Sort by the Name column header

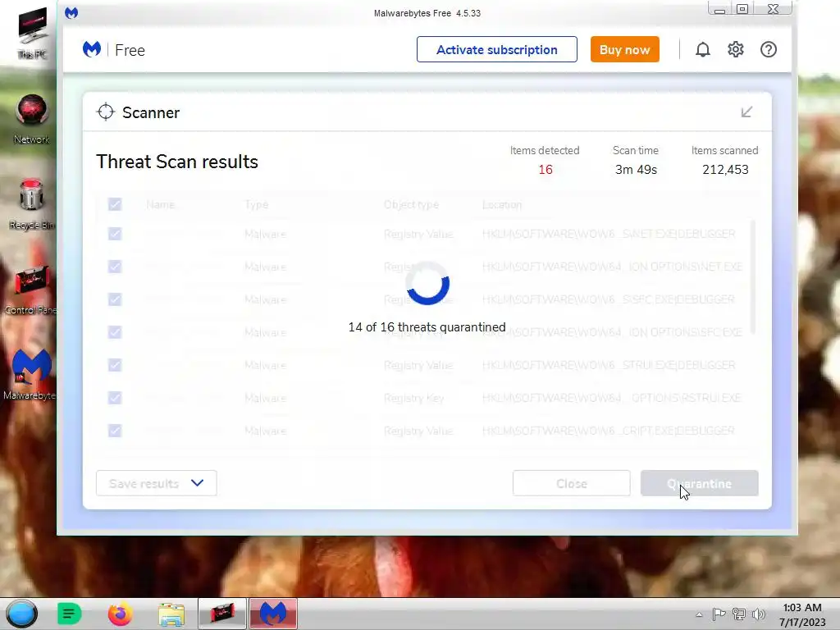coord(160,204)
